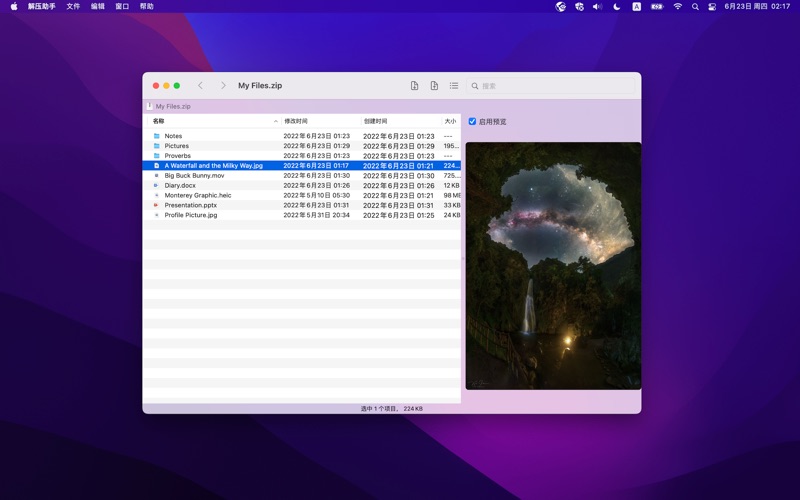This screenshot has width=800, height=500.
Task: Click the 搜索 search field
Action: (x=551, y=86)
